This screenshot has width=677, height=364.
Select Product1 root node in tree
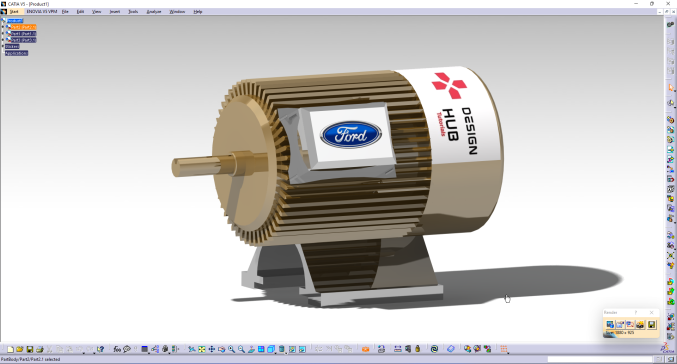tap(15, 20)
